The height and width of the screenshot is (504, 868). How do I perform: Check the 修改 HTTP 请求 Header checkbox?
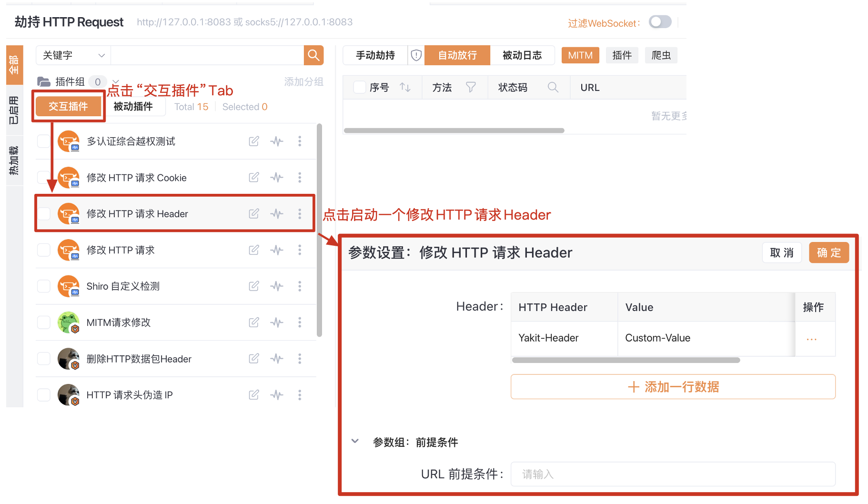click(x=44, y=213)
